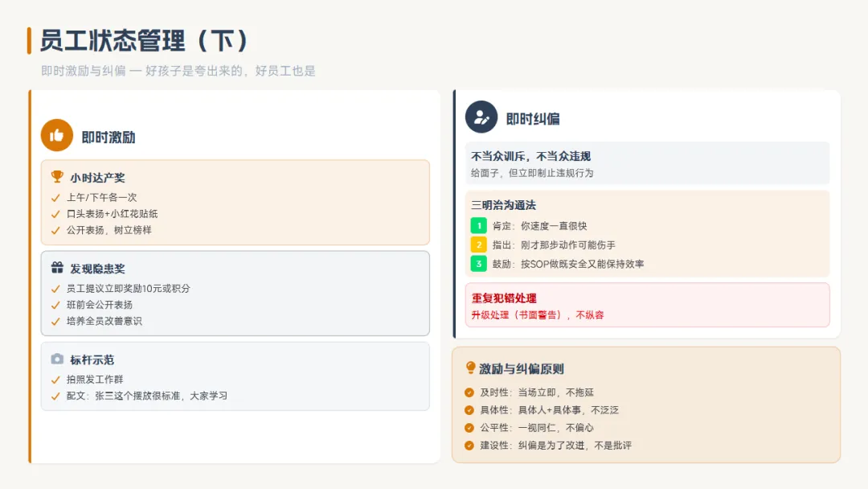Click the checkmark beside 上午/下午各一次
The image size is (868, 489).
pos(55,197)
